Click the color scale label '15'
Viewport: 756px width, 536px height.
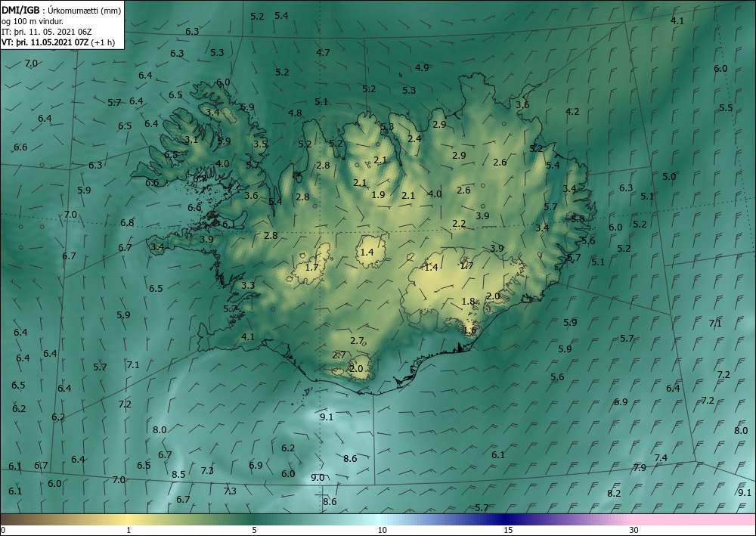coord(508,530)
